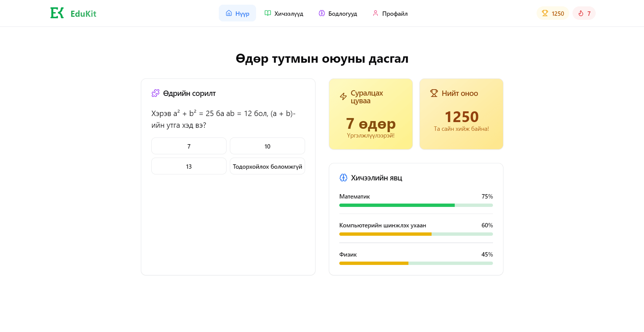Click the trophy icon beside Нийт оноо
The height and width of the screenshot is (332, 644).
tap(434, 93)
